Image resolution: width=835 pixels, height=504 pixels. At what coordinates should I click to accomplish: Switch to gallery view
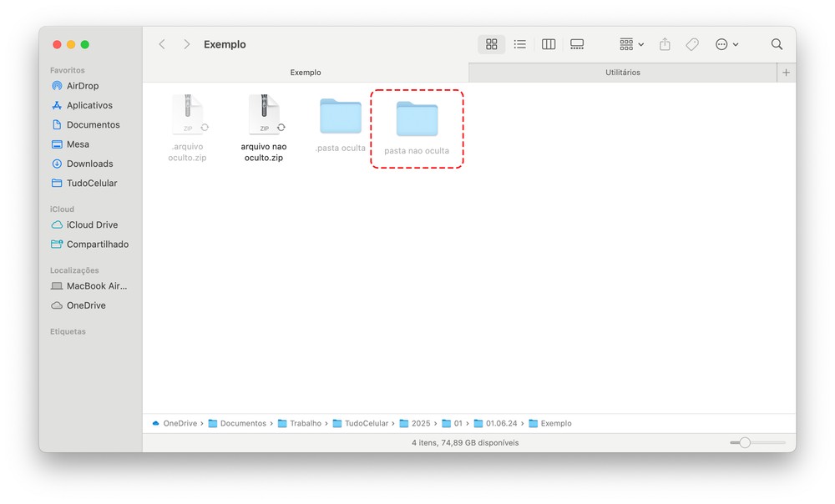point(577,44)
